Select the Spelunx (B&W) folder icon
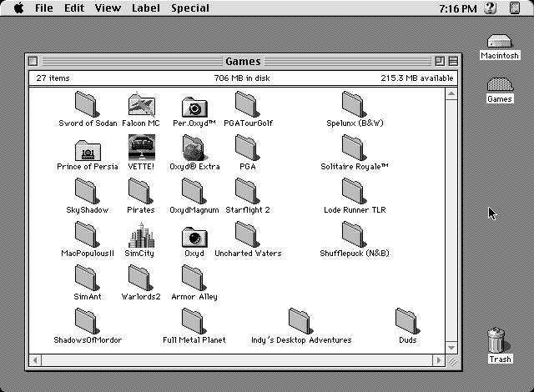Viewport: 534px width, 392px height. (x=354, y=104)
